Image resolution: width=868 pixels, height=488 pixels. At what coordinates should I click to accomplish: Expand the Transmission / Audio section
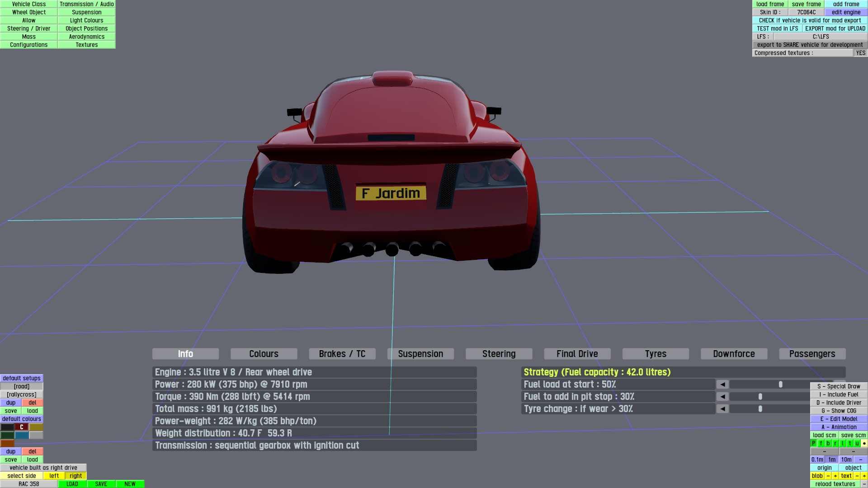pyautogui.click(x=86, y=4)
